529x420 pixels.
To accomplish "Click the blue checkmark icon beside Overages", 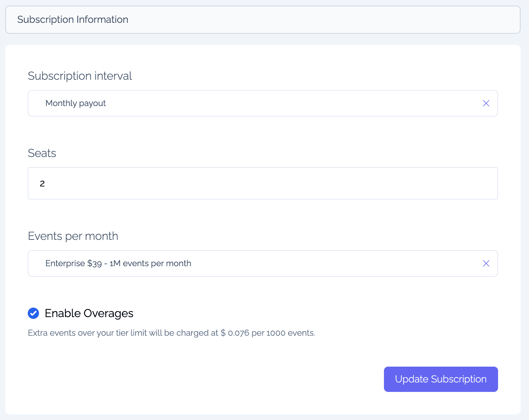I will pos(33,313).
